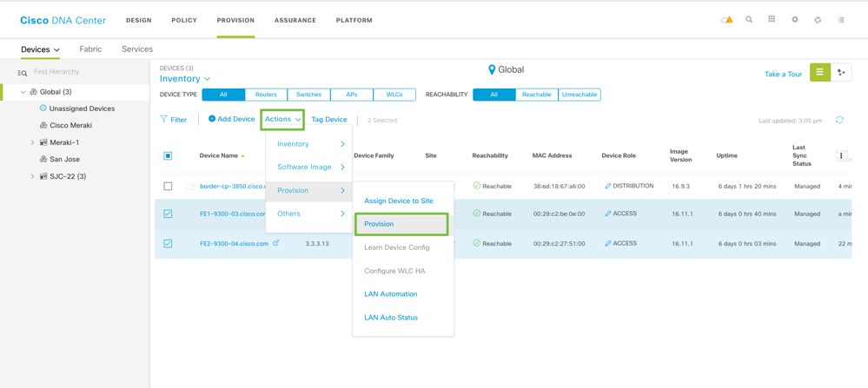The height and width of the screenshot is (388, 868).
Task: Expand the Inventory submenu in Actions
Action: (309, 144)
